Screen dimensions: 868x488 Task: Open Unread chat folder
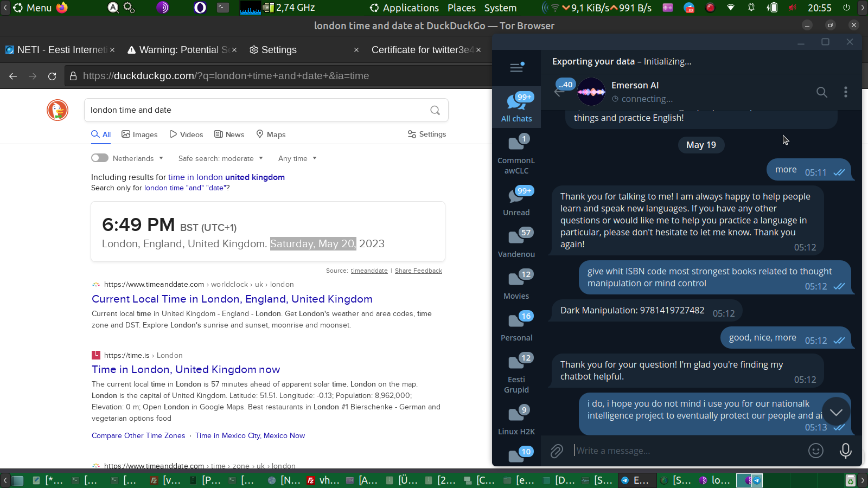coord(516,201)
